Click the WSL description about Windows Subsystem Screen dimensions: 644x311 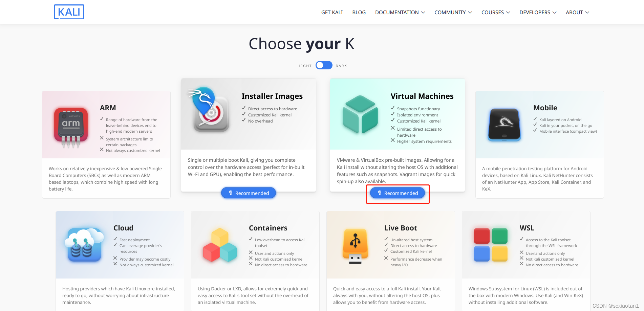click(x=525, y=295)
